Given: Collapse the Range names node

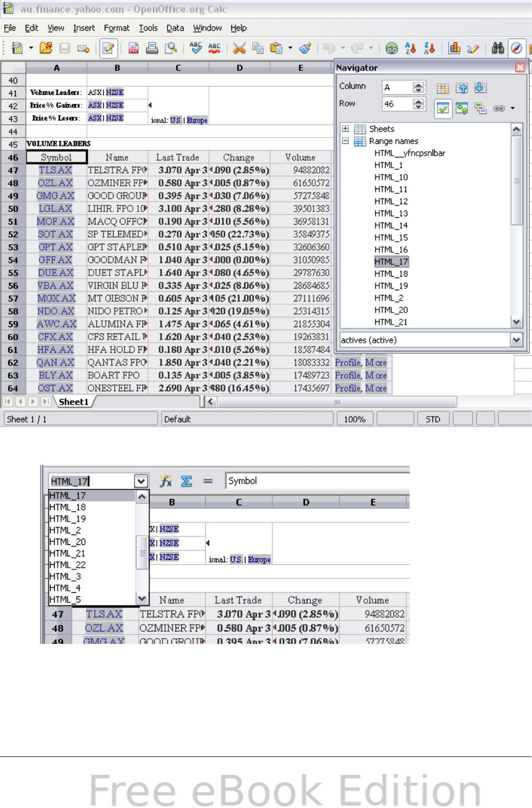Looking at the screenshot, I should coord(345,141).
